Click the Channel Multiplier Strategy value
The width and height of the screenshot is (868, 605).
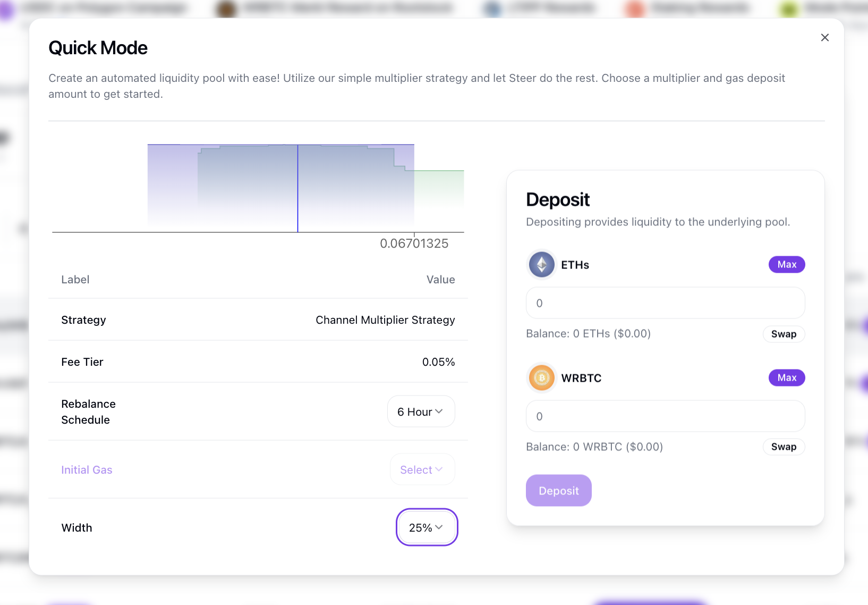(x=385, y=320)
